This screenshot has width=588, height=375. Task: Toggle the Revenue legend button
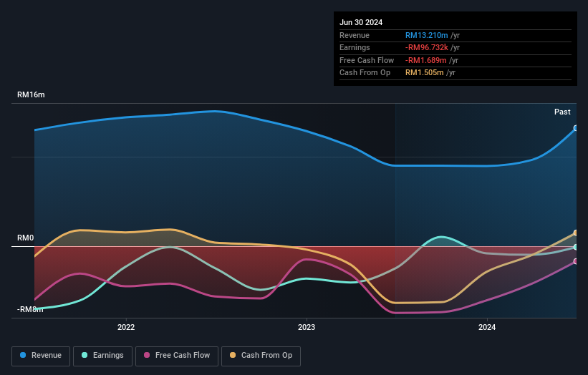(x=41, y=356)
